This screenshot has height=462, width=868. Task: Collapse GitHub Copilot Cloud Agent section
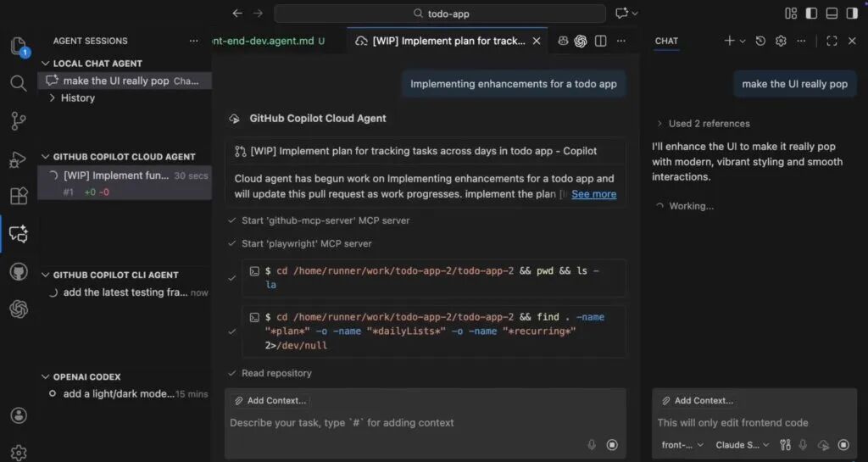coord(46,157)
